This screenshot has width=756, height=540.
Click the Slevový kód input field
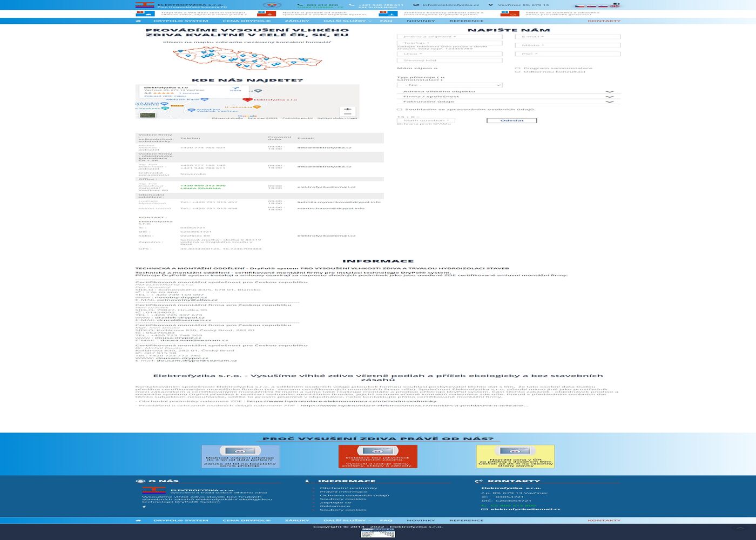click(x=450, y=60)
